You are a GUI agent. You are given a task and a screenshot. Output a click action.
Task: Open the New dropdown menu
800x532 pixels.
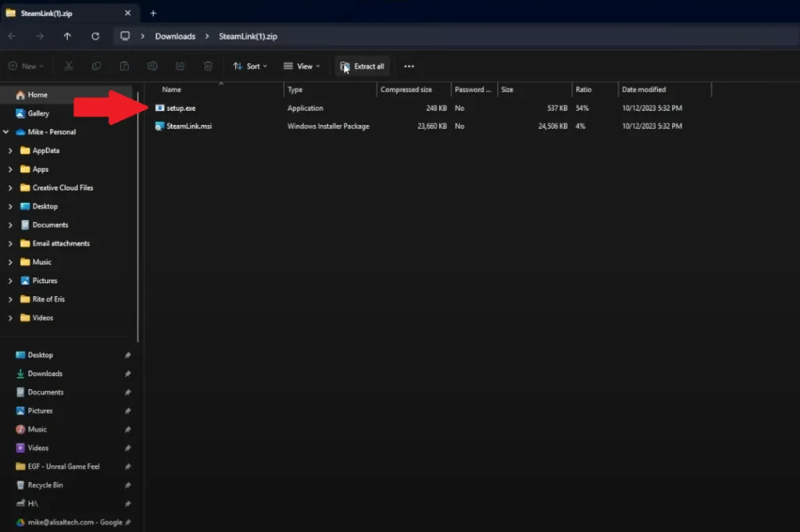(26, 66)
